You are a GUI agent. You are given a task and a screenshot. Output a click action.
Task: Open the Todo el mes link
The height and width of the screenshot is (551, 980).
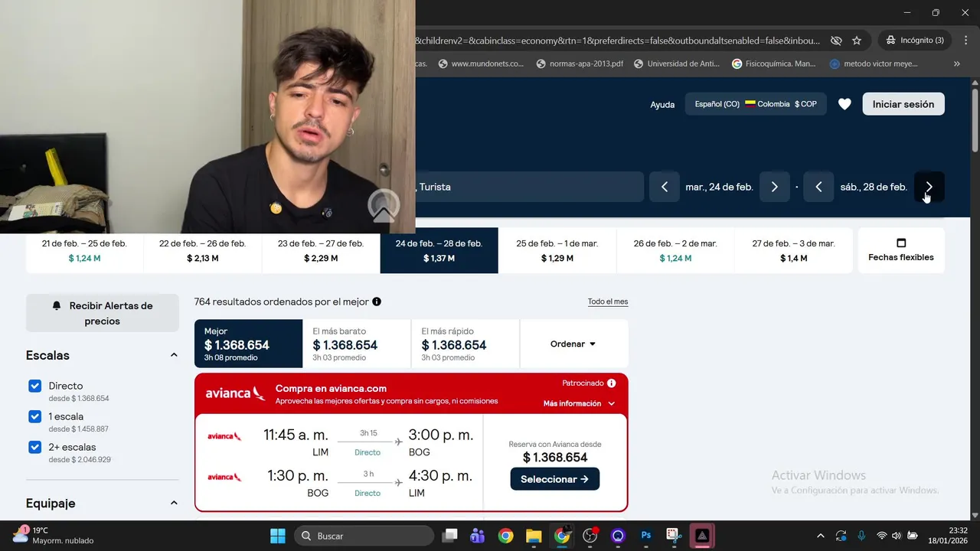click(608, 302)
